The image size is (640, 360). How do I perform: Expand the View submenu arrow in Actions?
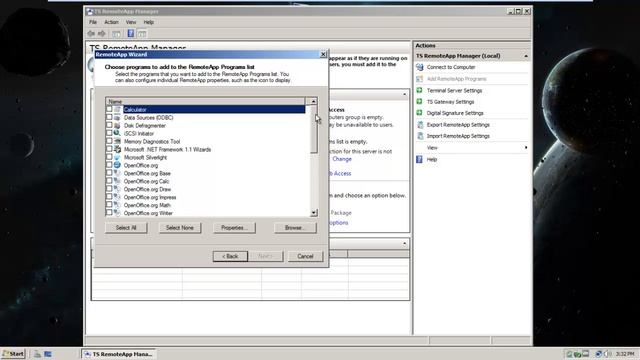[x=526, y=147]
